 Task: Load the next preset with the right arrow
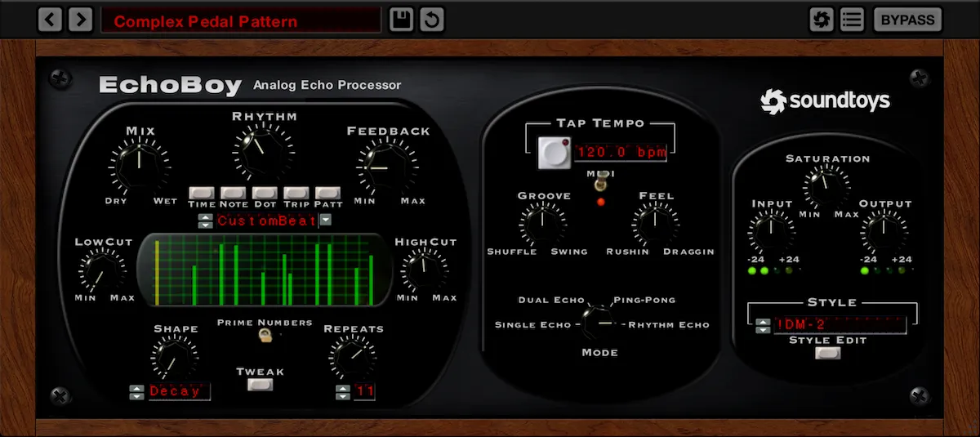pyautogui.click(x=80, y=20)
